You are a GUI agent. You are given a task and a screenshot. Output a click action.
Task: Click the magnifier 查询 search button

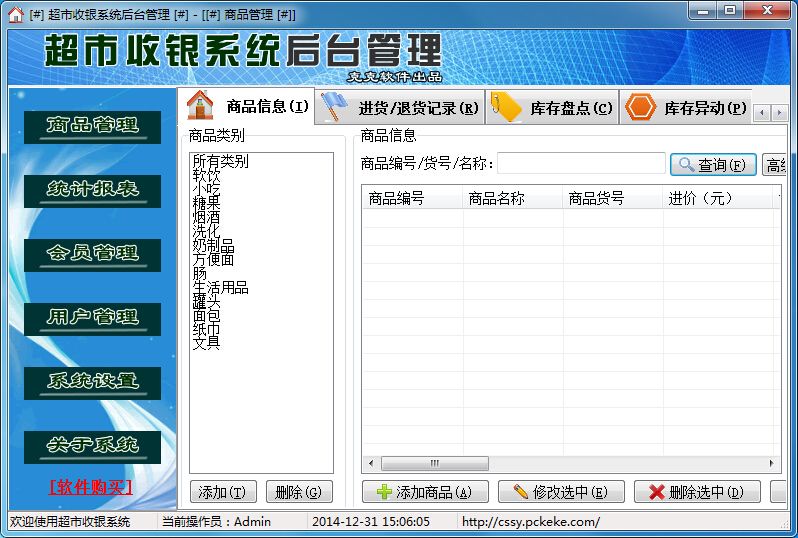coord(713,165)
